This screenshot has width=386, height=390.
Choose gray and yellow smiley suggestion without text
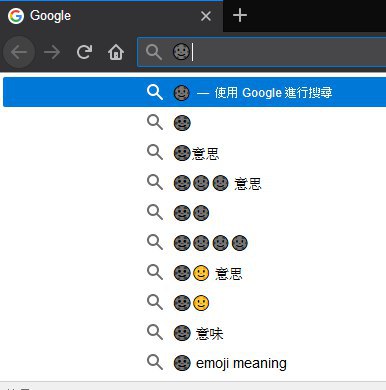(x=194, y=303)
